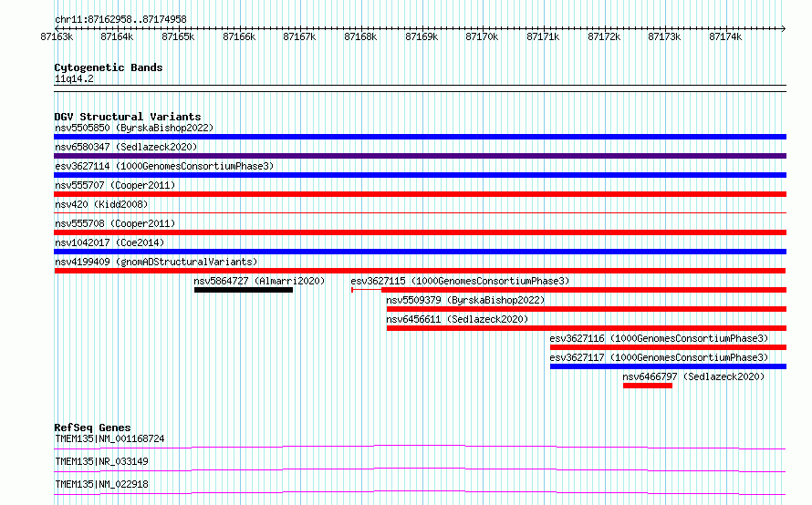Open esv3627115 (1000GenomesConsortiumPhase3) label
The image size is (812, 505).
tap(460, 281)
